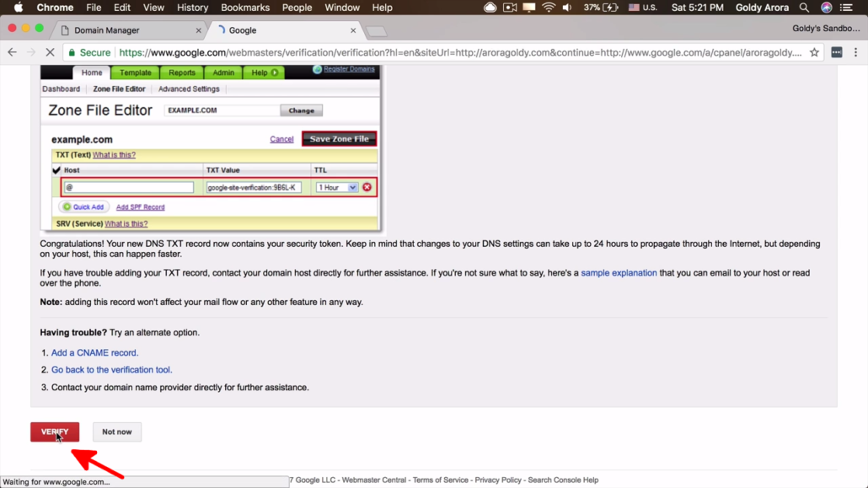868x488 pixels.
Task: Open the Bookmarks menu
Action: pos(245,8)
